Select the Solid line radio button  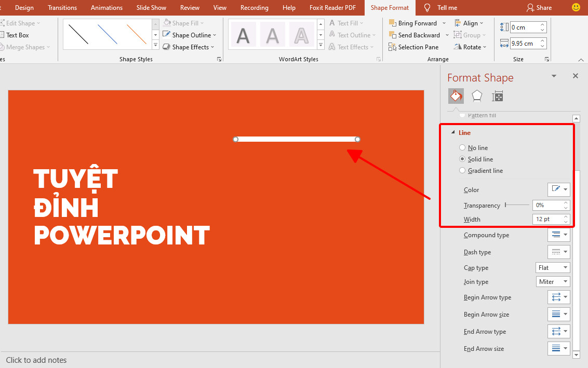coord(462,159)
